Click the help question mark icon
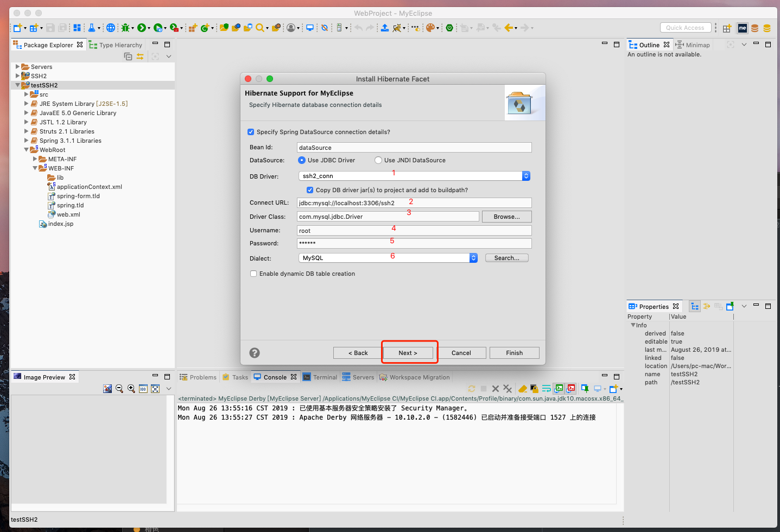 (255, 353)
